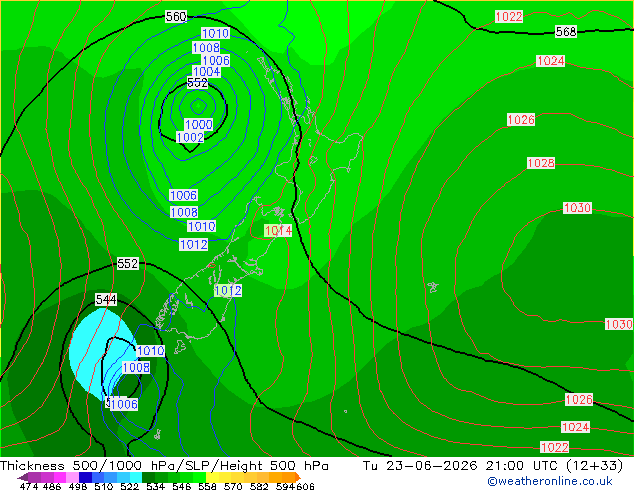The width and height of the screenshot is (634, 490).
Task: Click the legend value 570
Action: tap(233, 486)
